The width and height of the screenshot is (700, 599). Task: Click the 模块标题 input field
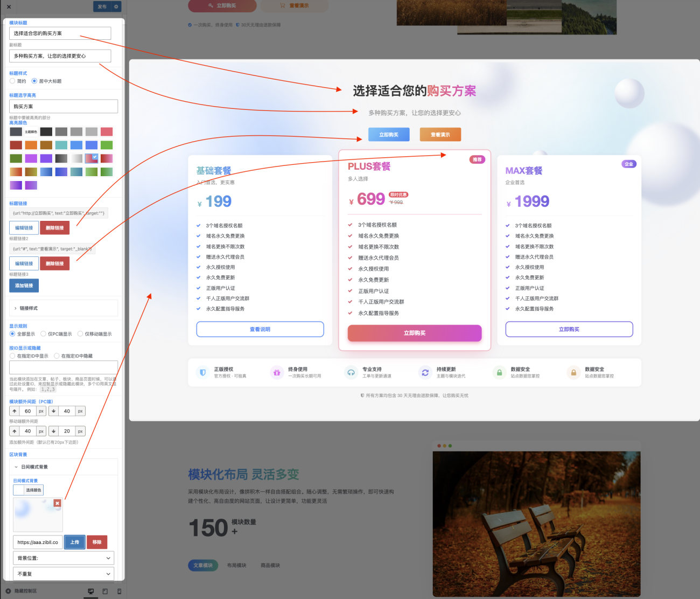[x=60, y=33]
